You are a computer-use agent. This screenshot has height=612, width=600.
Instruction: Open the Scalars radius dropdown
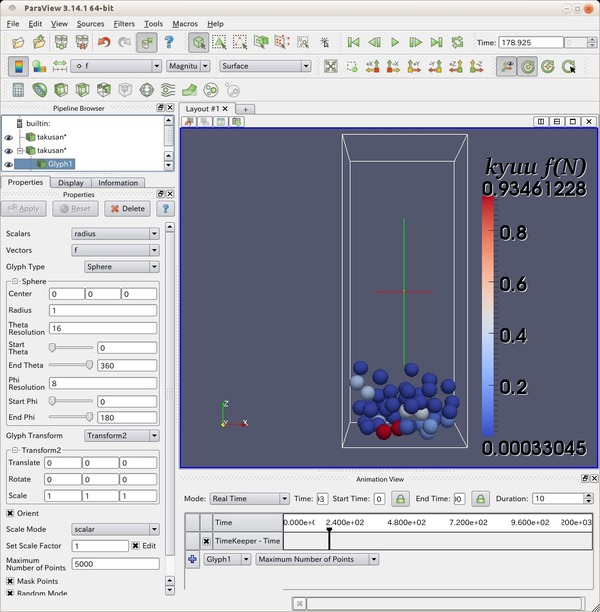(115, 234)
